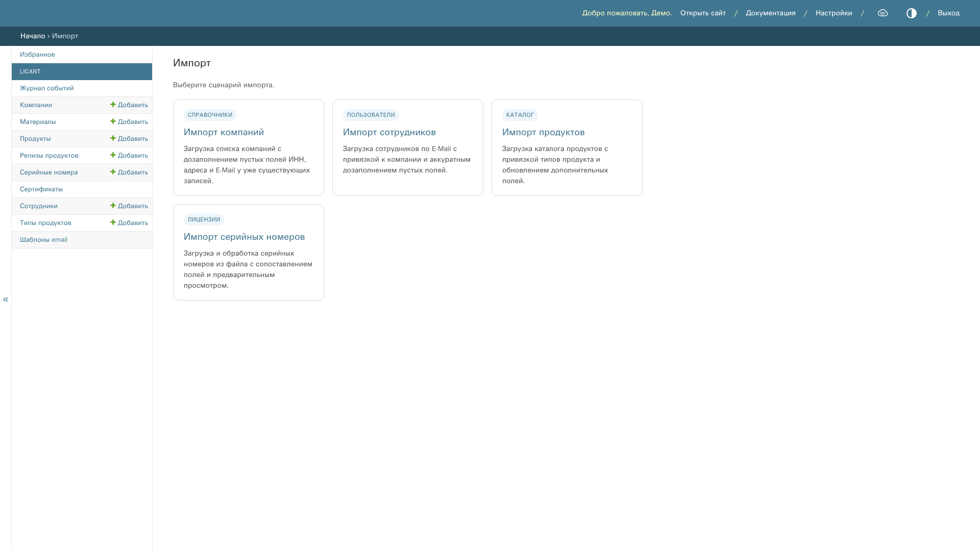This screenshot has width=980, height=551.
Task: Click Выход to log out
Action: click(x=948, y=13)
